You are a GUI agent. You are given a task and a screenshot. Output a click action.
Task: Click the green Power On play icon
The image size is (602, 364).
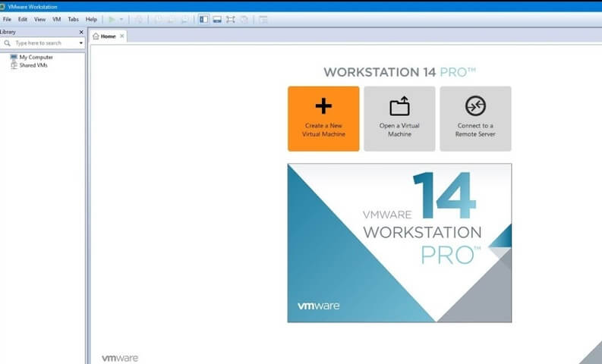pos(112,19)
